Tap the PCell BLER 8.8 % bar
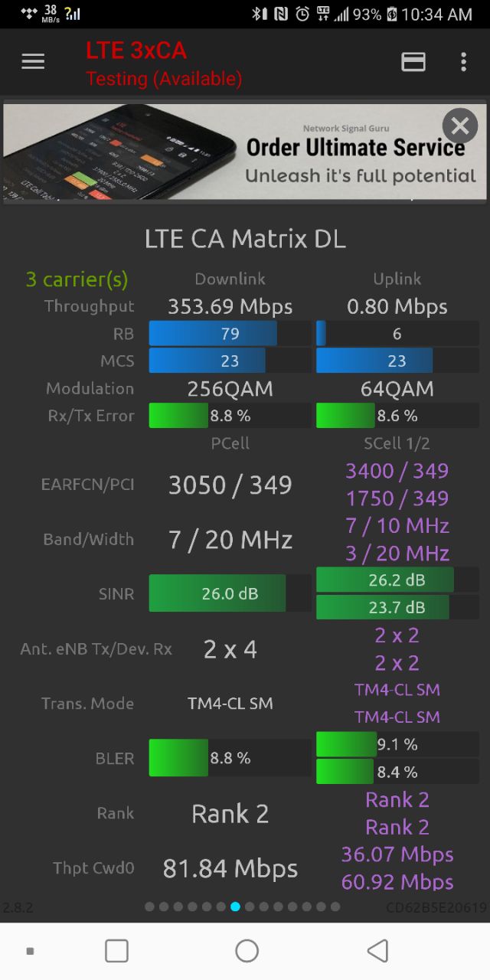This screenshot has width=490, height=980. 230,758
